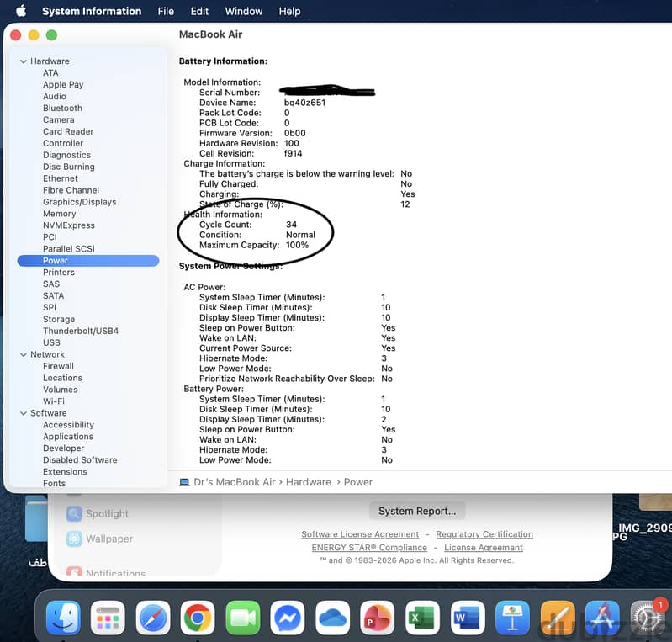Viewport: 672px width, 642px height.
Task: Open the Edit menu
Action: pyautogui.click(x=199, y=11)
